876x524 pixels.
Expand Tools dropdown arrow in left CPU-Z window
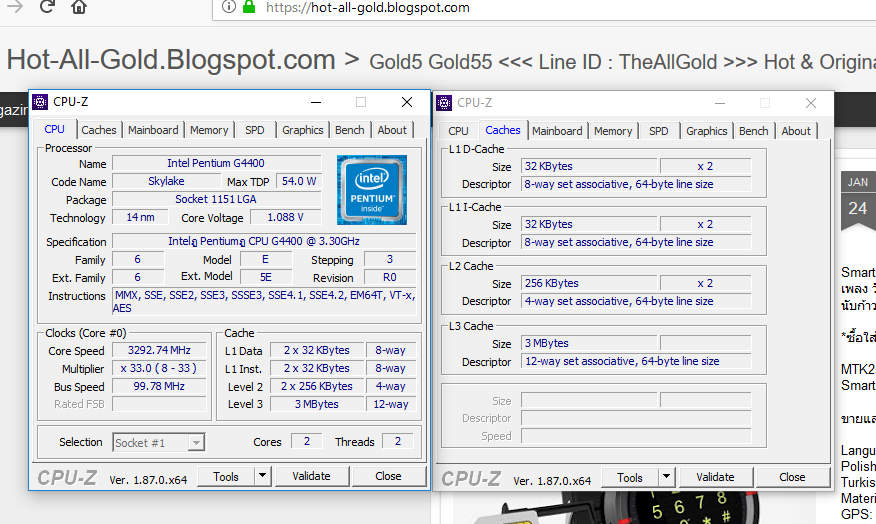(x=262, y=476)
